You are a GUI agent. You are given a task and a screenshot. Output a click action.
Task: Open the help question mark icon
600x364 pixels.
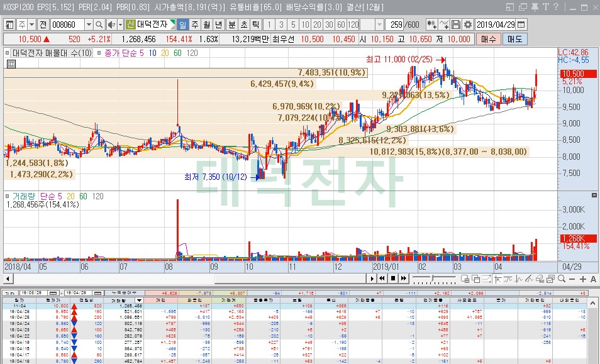pos(556,7)
